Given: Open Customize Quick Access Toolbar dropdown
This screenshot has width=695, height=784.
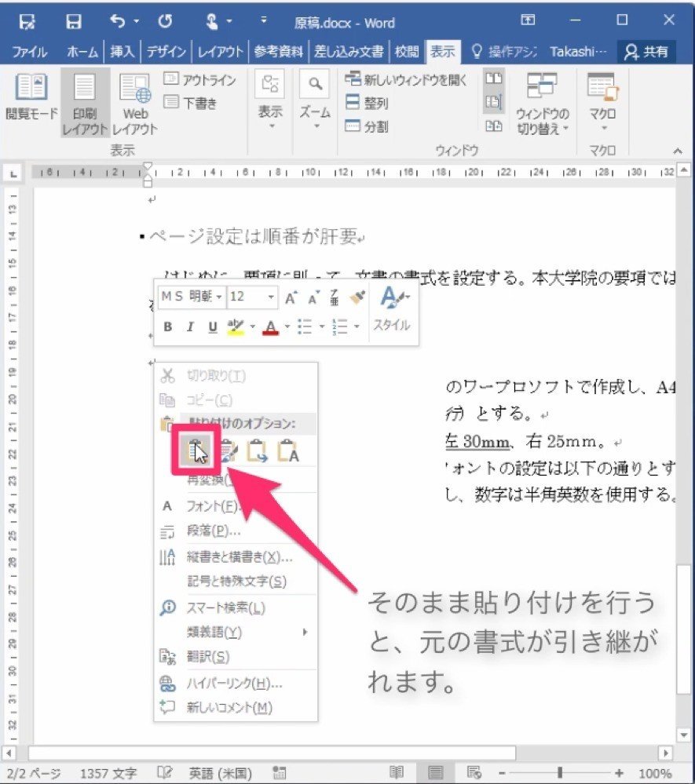Looking at the screenshot, I should tap(263, 20).
